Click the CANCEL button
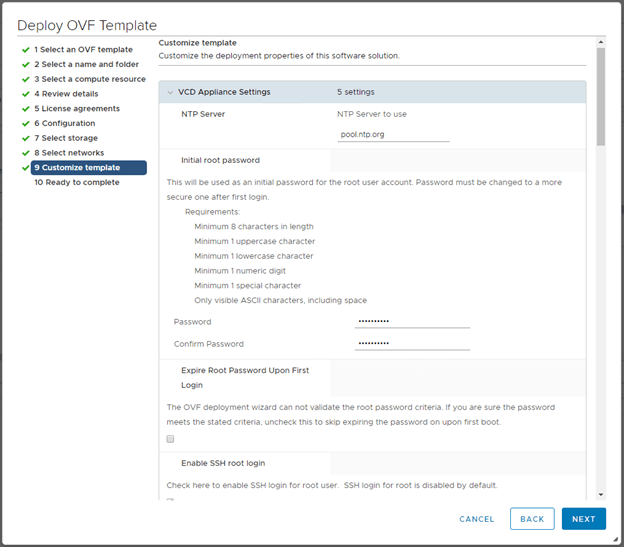The width and height of the screenshot is (624, 547). click(x=477, y=519)
